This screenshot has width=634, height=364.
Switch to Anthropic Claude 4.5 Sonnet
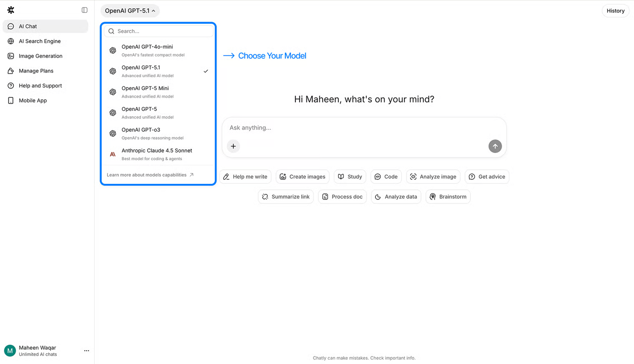(158, 154)
